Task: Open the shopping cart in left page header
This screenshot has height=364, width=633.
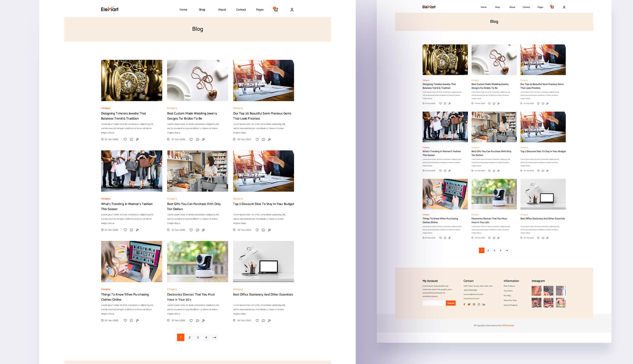Action: [x=276, y=9]
